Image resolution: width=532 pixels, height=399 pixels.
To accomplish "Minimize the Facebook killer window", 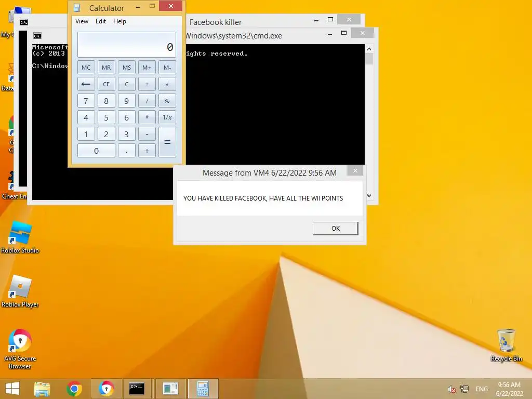I will click(316, 20).
